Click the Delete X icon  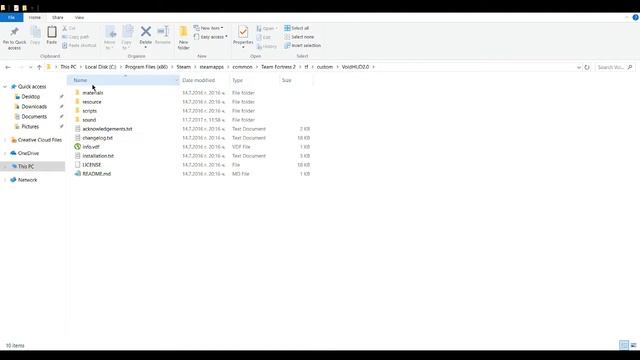146,31
